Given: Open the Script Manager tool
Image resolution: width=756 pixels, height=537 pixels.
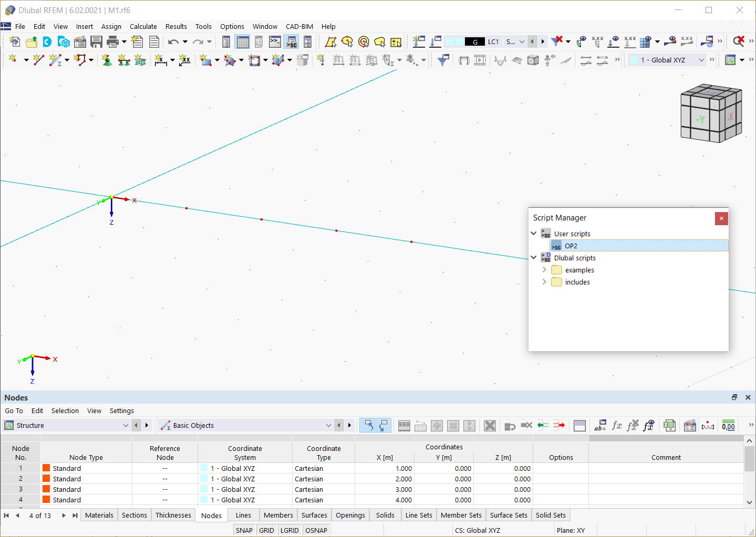Looking at the screenshot, I should click(292, 42).
